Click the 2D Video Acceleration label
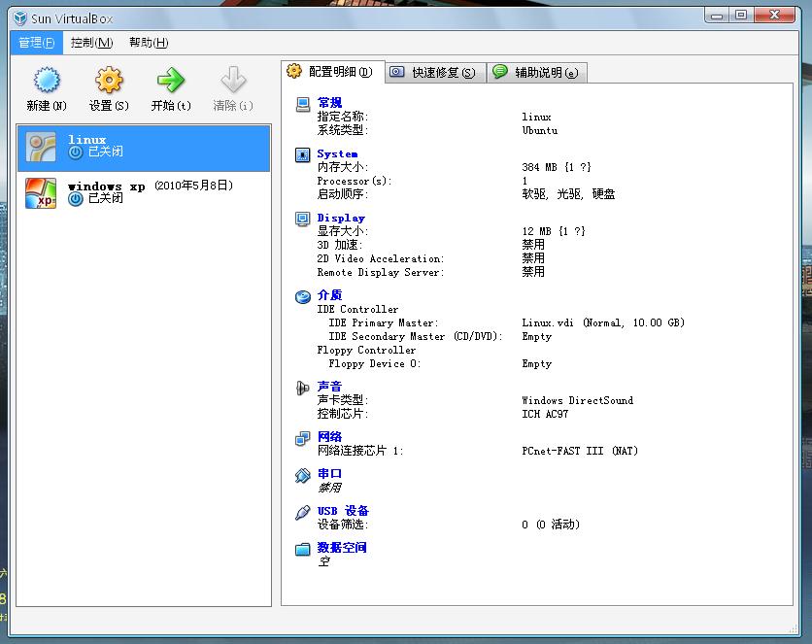 click(381, 258)
